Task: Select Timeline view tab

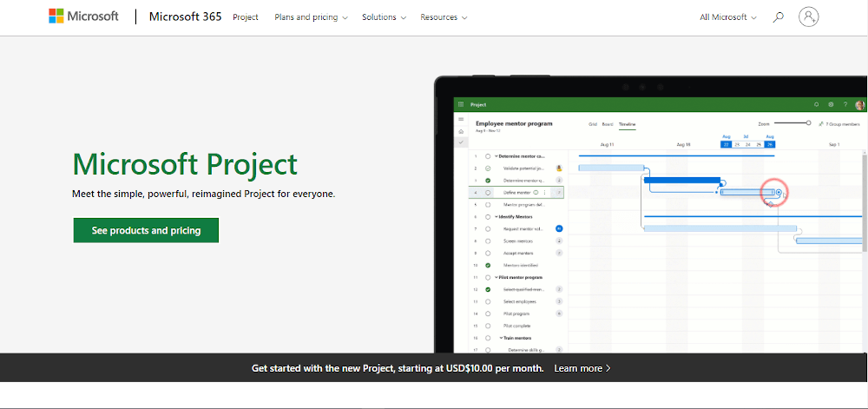Action: [x=628, y=124]
